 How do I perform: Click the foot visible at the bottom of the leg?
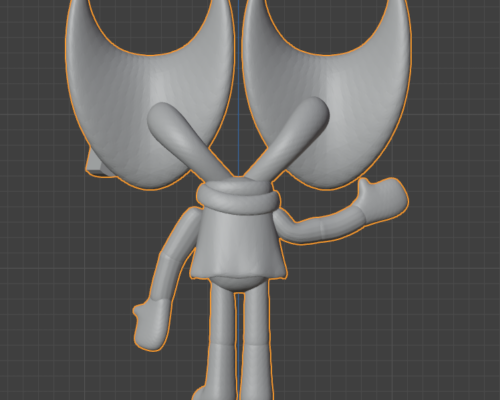point(199,393)
